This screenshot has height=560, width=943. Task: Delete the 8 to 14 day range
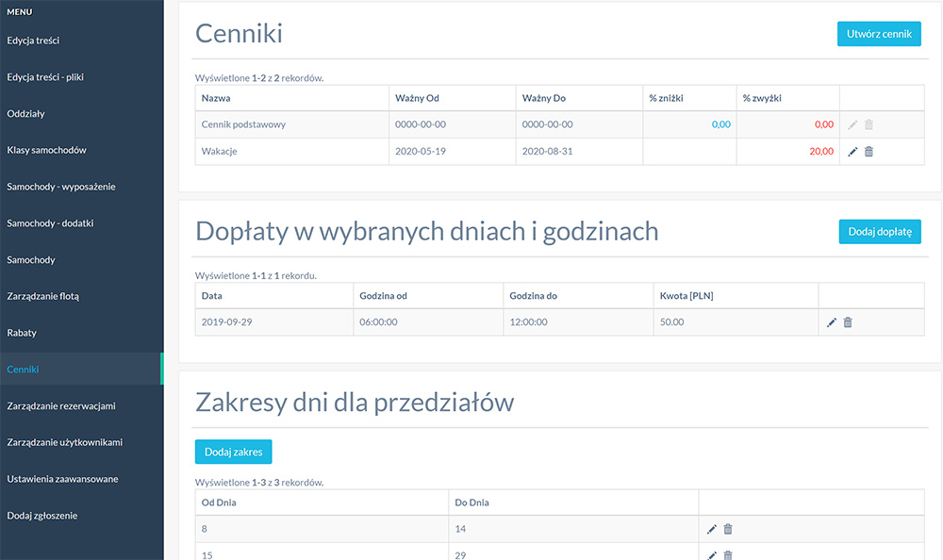click(728, 529)
